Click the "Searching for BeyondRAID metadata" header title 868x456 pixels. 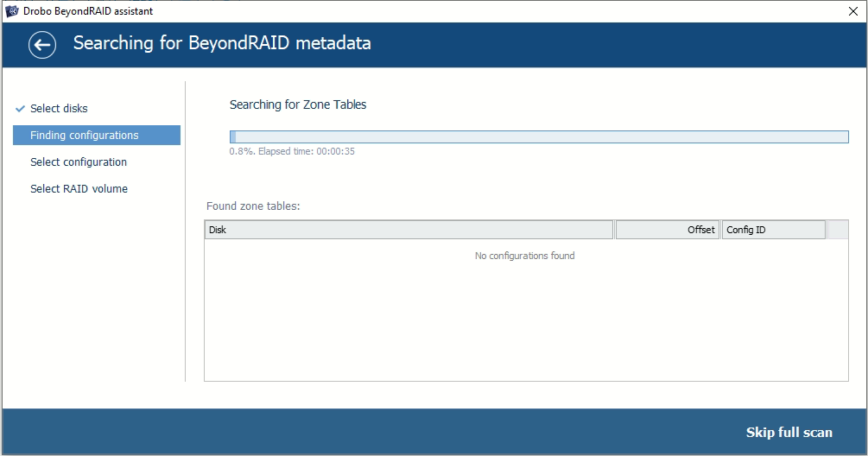[x=222, y=44]
